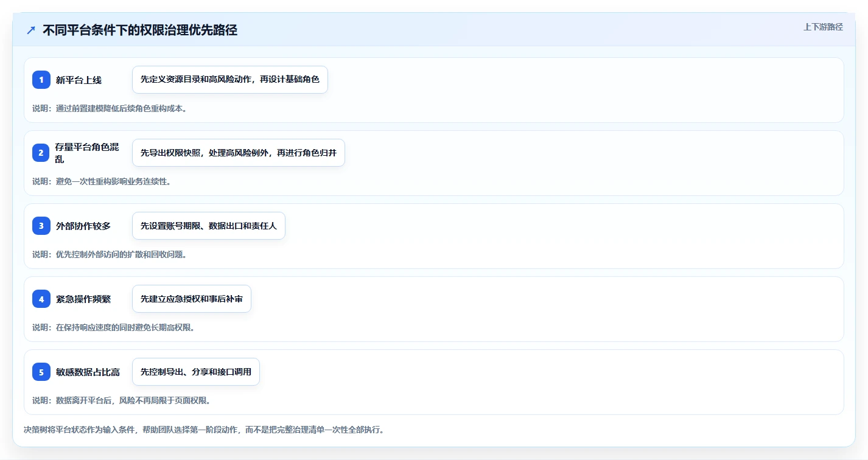Click the number 4 step badge

pyautogui.click(x=41, y=299)
